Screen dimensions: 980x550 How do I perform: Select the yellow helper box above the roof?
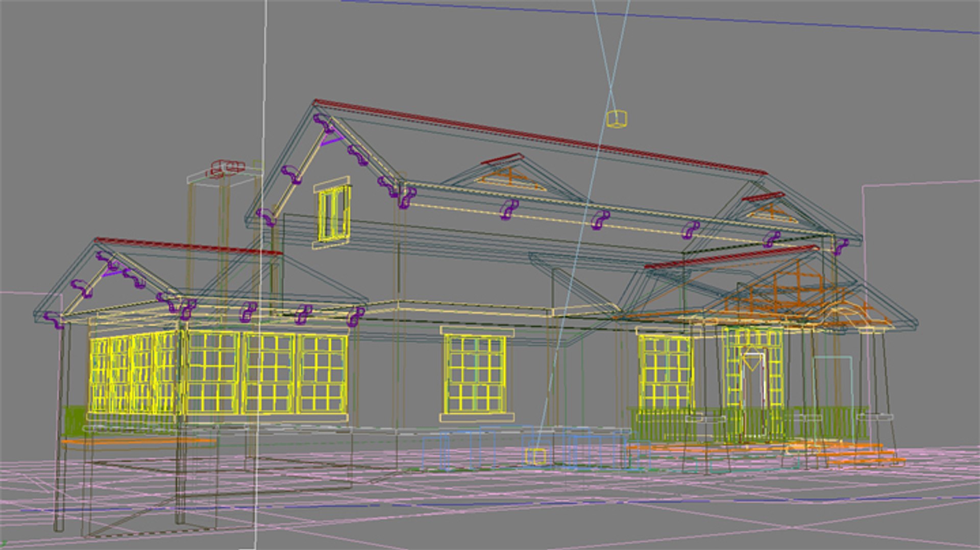coord(617,118)
